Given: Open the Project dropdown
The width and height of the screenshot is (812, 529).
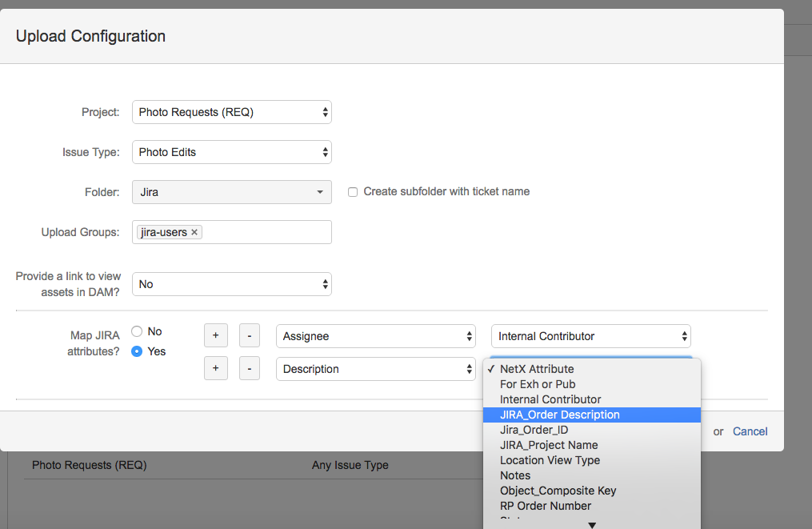Looking at the screenshot, I should pos(231,112).
